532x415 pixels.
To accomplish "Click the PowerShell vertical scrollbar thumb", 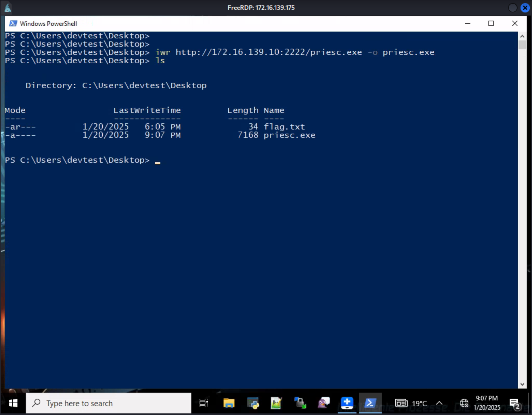I will [x=522, y=45].
